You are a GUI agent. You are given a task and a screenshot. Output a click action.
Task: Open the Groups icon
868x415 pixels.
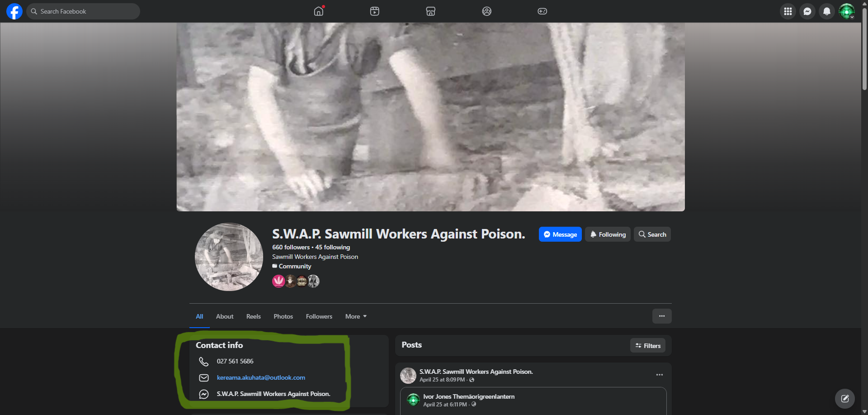(487, 11)
